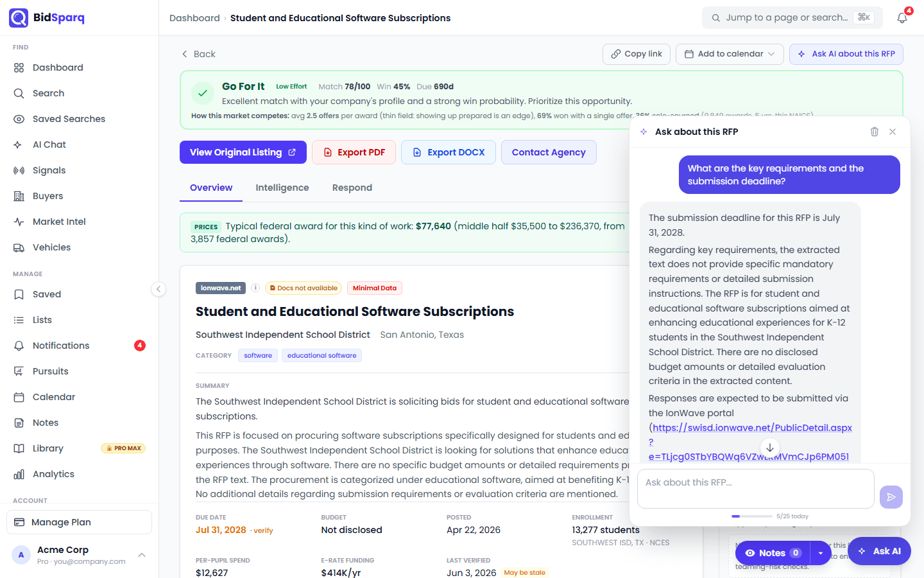Click the BidSparq logo icon
The height and width of the screenshot is (578, 924).
(19, 17)
